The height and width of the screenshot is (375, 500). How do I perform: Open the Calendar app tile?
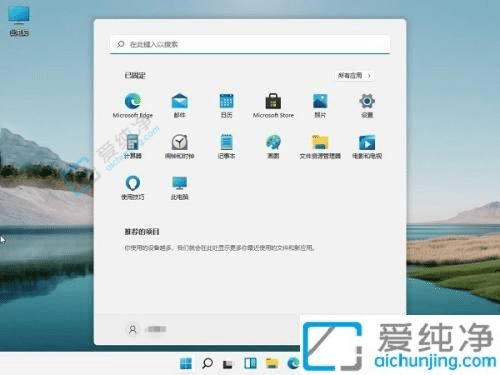click(226, 105)
